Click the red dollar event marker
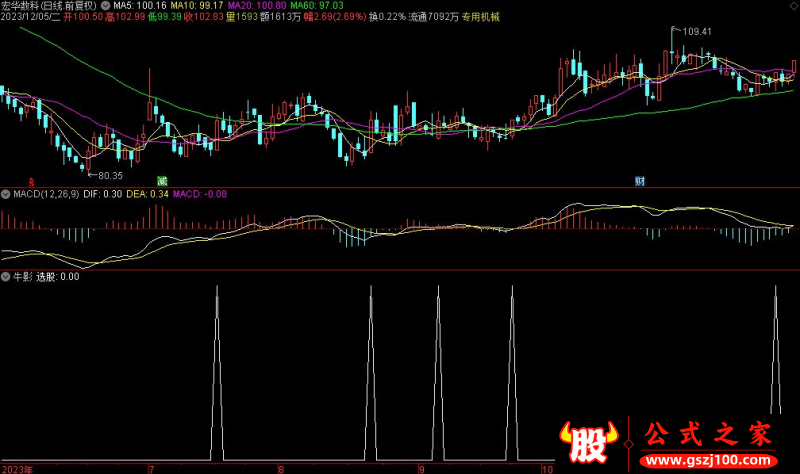 (x=32, y=181)
